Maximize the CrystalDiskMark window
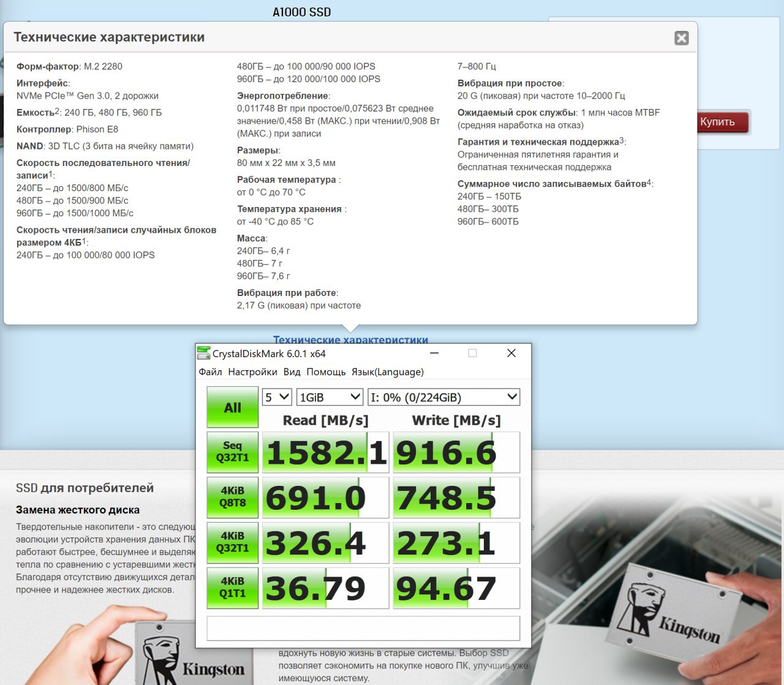Screen dimensions: 784x685 [472, 353]
